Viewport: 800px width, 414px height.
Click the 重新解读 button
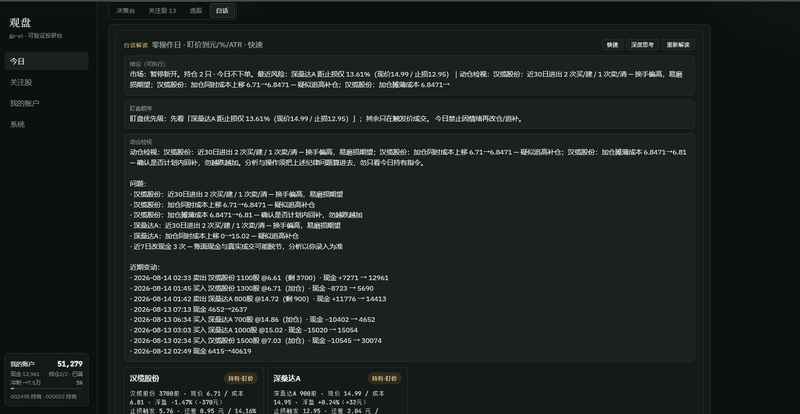[678, 45]
